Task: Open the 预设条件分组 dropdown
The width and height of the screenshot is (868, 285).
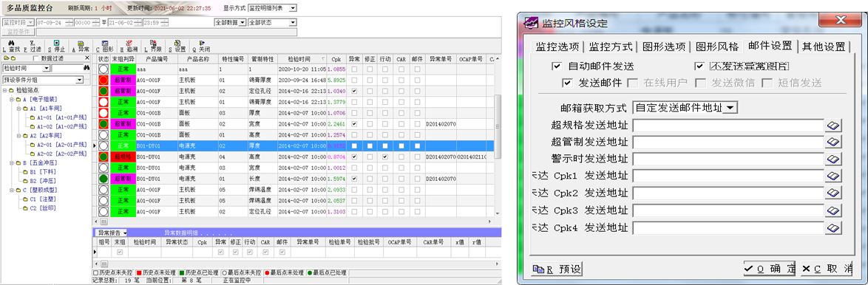Action: click(x=80, y=80)
